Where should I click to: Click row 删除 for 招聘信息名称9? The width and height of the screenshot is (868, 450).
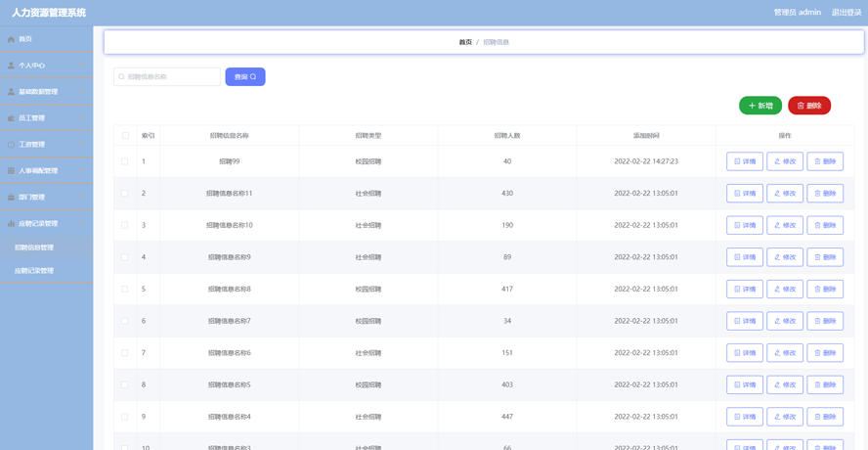point(825,257)
